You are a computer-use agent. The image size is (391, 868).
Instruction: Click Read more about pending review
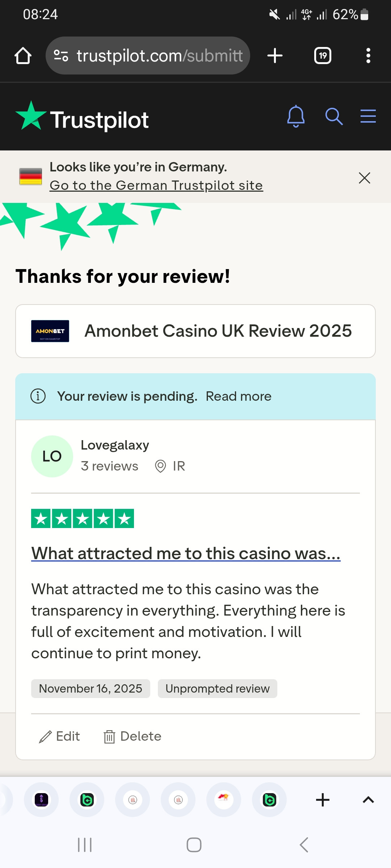pyautogui.click(x=239, y=396)
